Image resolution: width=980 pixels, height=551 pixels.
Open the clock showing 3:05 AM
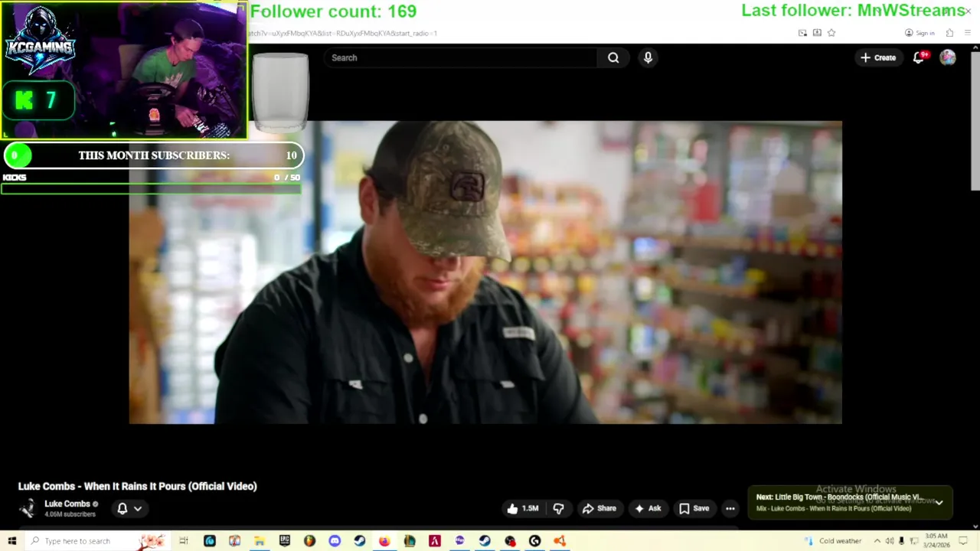[x=936, y=540]
